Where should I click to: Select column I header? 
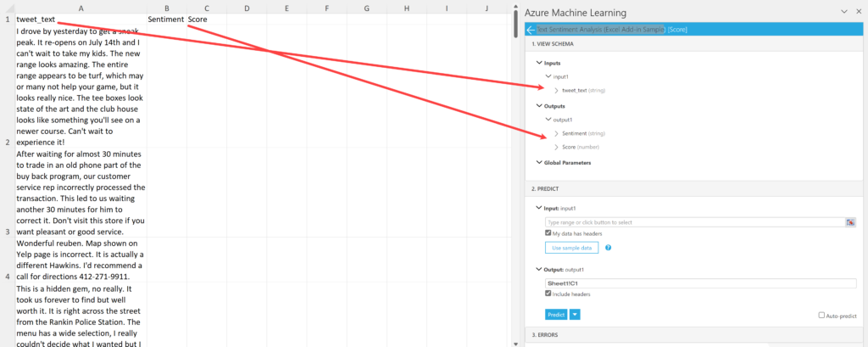coord(446,8)
